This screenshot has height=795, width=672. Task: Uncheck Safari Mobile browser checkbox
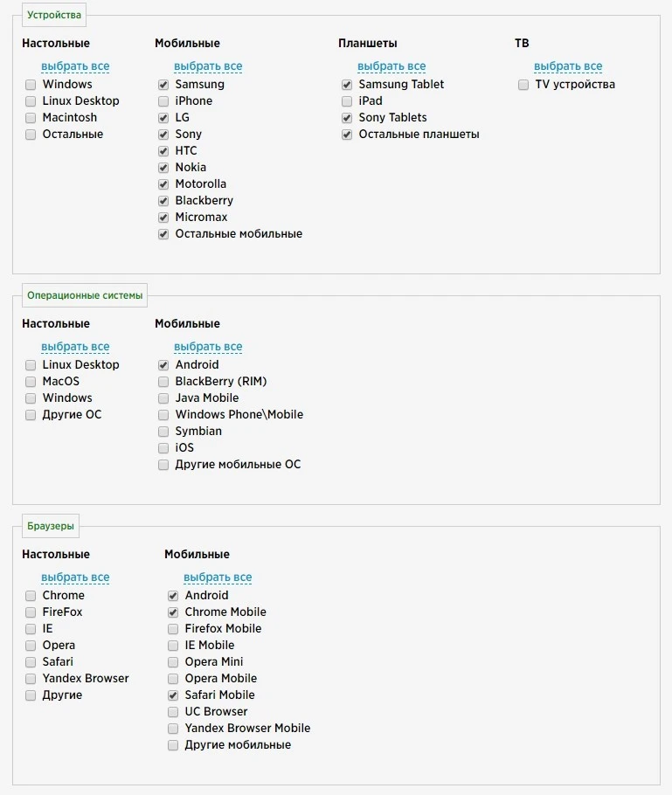tap(173, 695)
